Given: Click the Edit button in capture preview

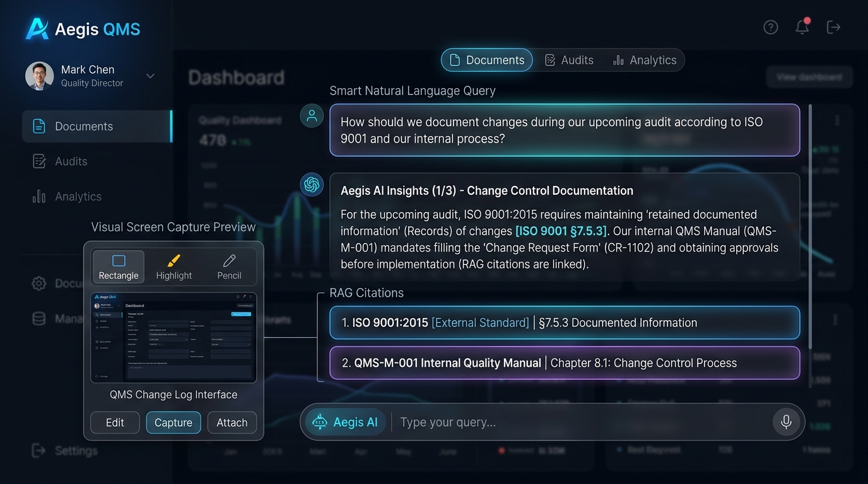Looking at the screenshot, I should (115, 423).
